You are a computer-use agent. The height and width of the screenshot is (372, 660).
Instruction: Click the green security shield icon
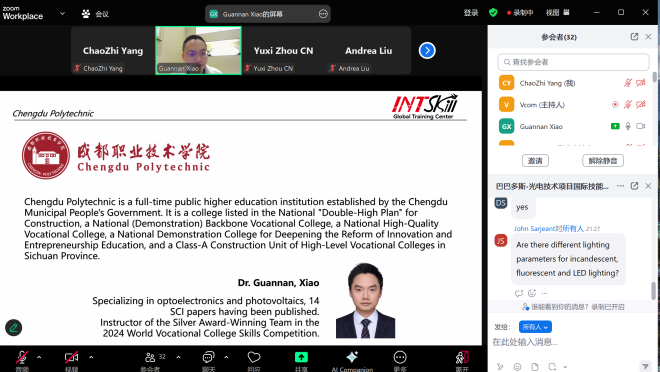493,13
